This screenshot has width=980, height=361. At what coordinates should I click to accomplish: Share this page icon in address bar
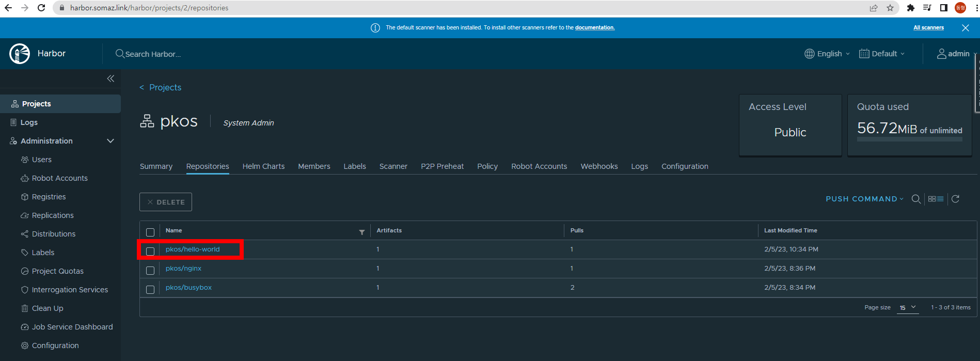pos(874,8)
